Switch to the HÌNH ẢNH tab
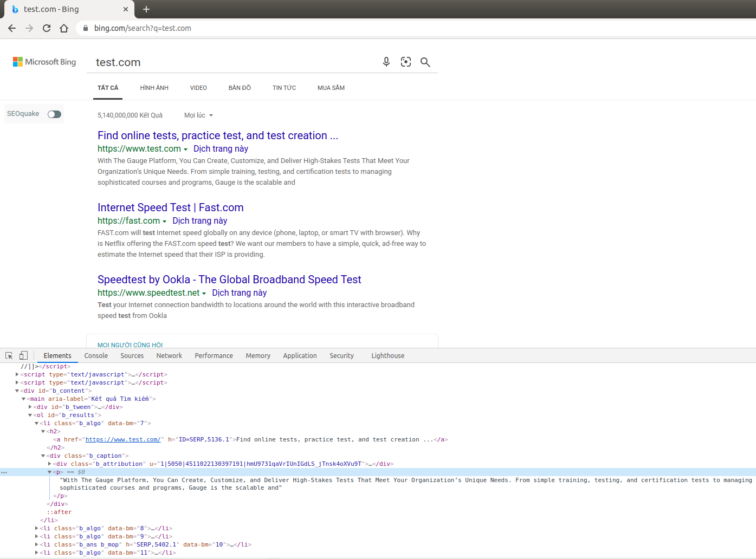756x559 pixels. pyautogui.click(x=154, y=87)
